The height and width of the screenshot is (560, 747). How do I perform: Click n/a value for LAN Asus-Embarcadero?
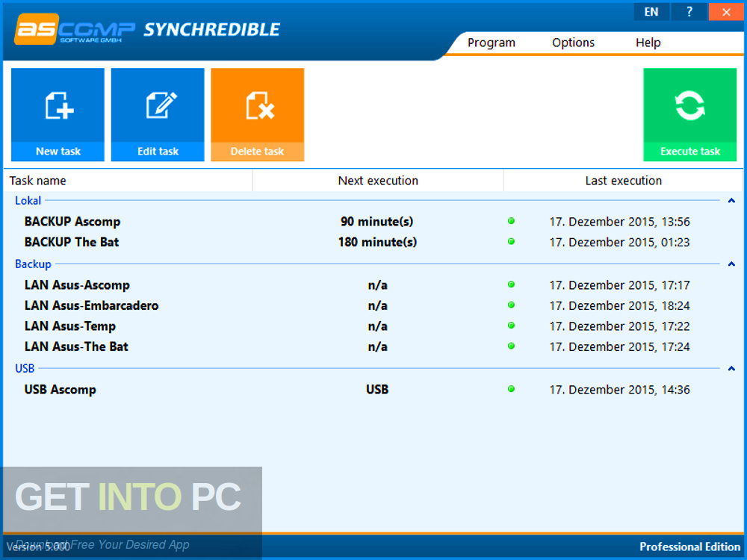click(377, 305)
